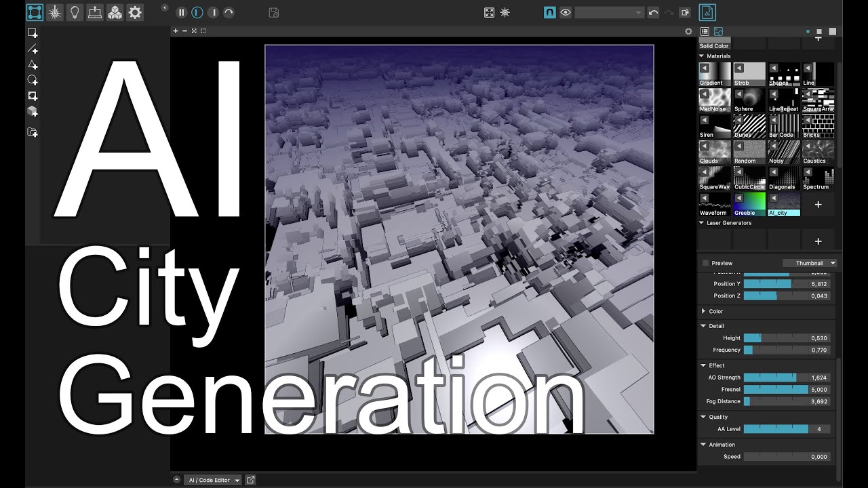Click the restart playback arrow

(x=229, y=12)
